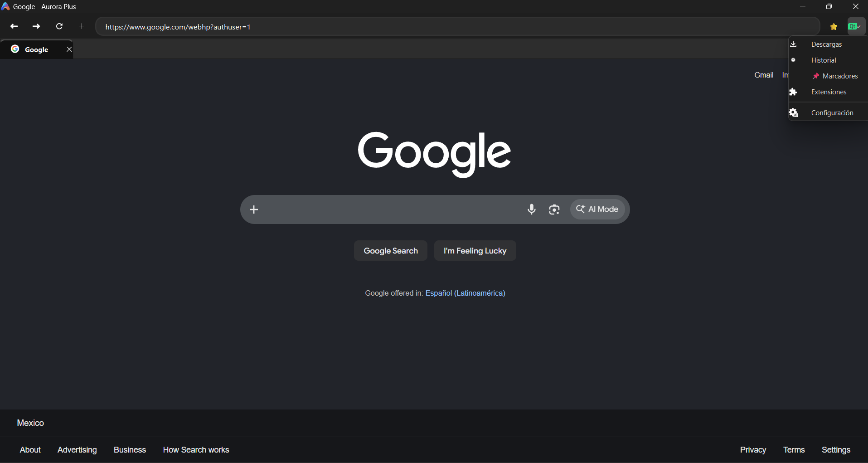This screenshot has height=463, width=868.
Task: Click the gear icon beside Configuración
Action: pyautogui.click(x=793, y=112)
